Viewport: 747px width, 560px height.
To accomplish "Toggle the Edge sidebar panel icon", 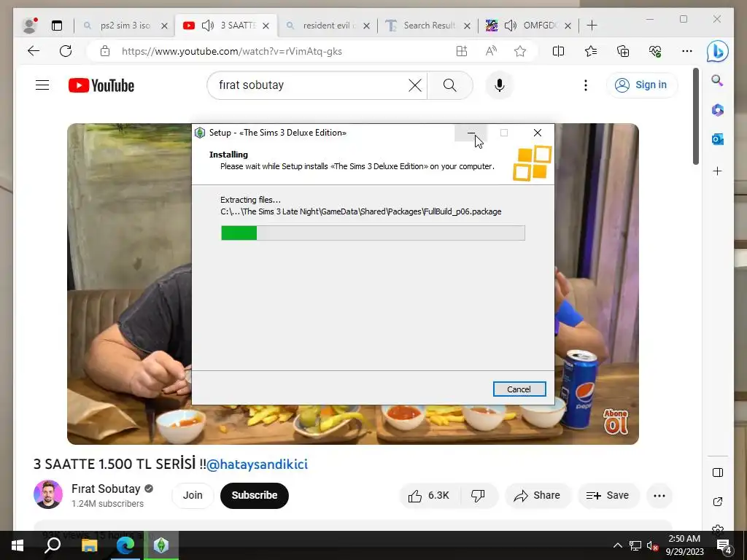I will pos(718,472).
